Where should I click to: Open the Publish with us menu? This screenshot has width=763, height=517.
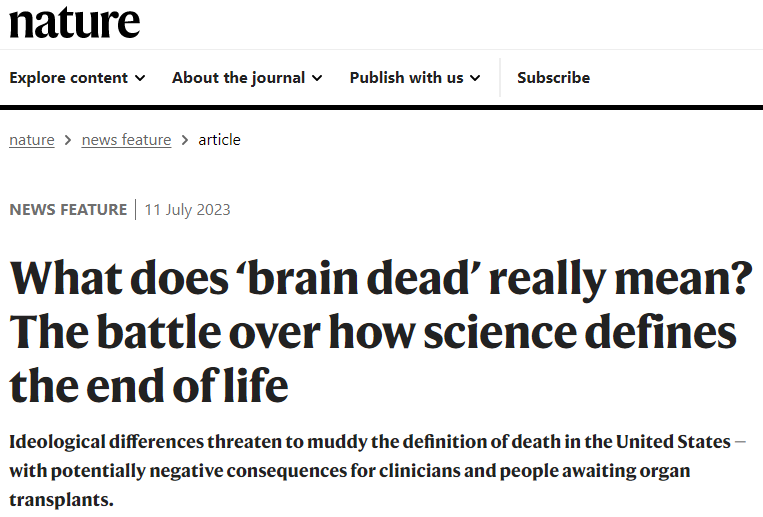pos(406,78)
